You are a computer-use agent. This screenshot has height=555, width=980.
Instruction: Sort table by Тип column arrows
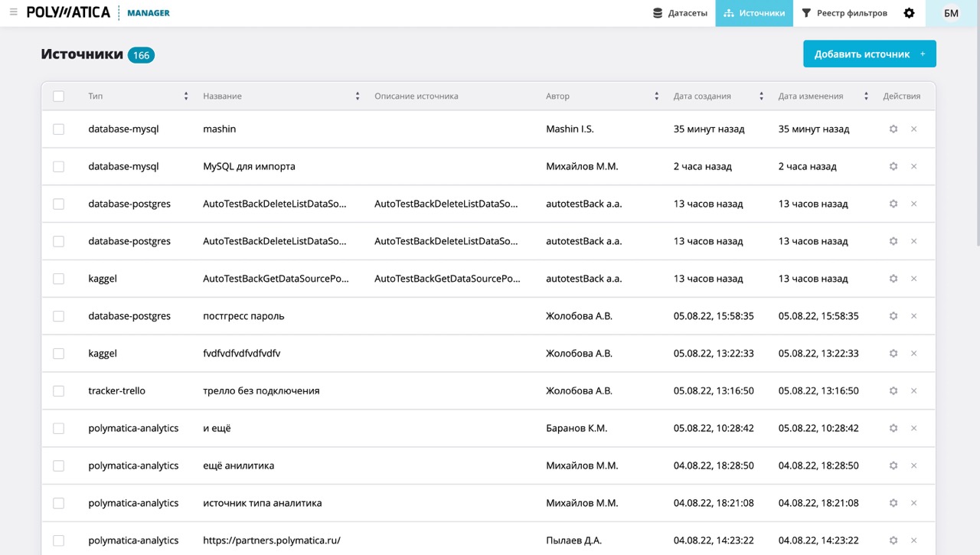click(x=186, y=96)
